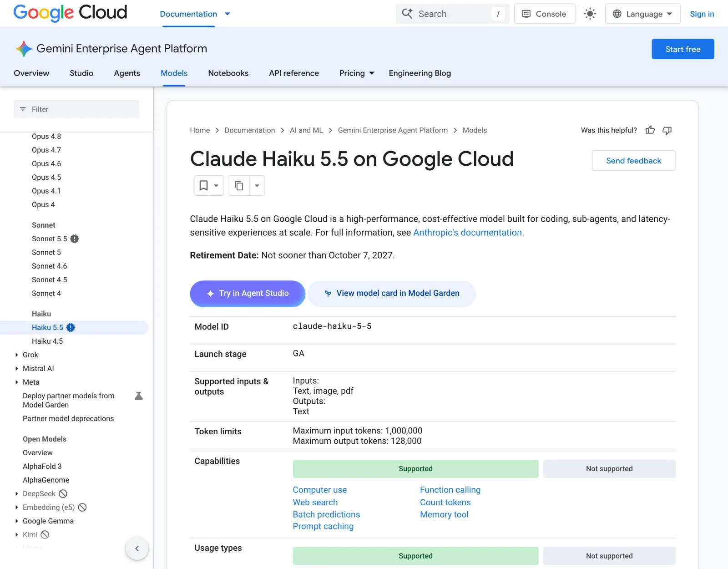Open the Memory tool link
The image size is (728, 569).
[444, 514]
